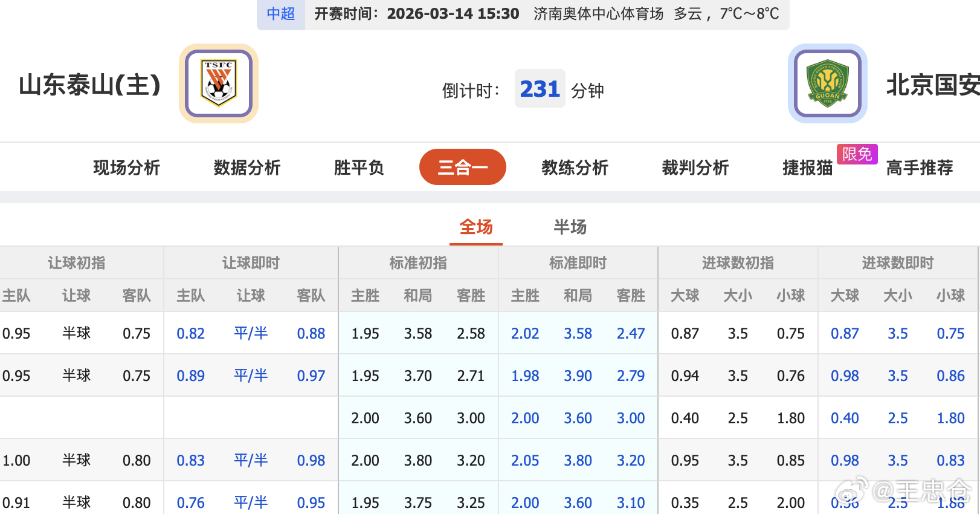
Task: Click the stadium name 济南奥体中心体育场
Action: (x=598, y=14)
